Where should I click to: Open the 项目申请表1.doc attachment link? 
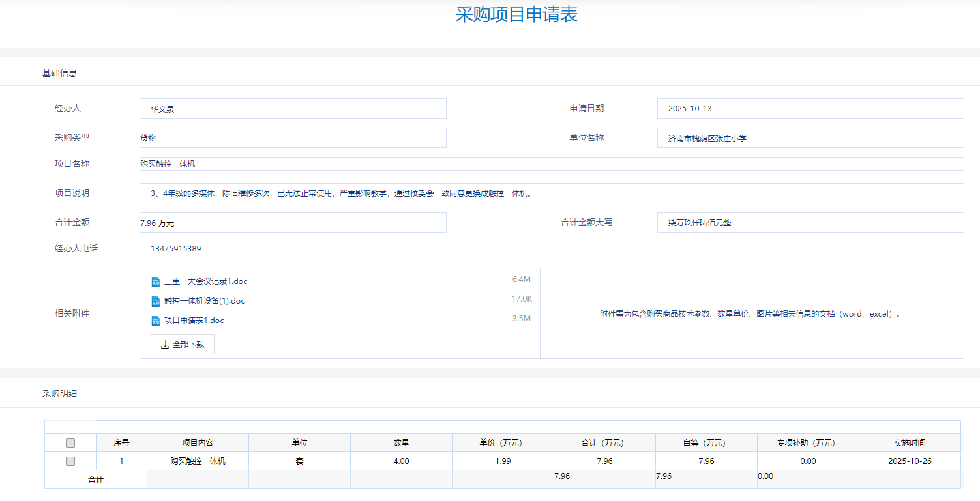point(194,321)
